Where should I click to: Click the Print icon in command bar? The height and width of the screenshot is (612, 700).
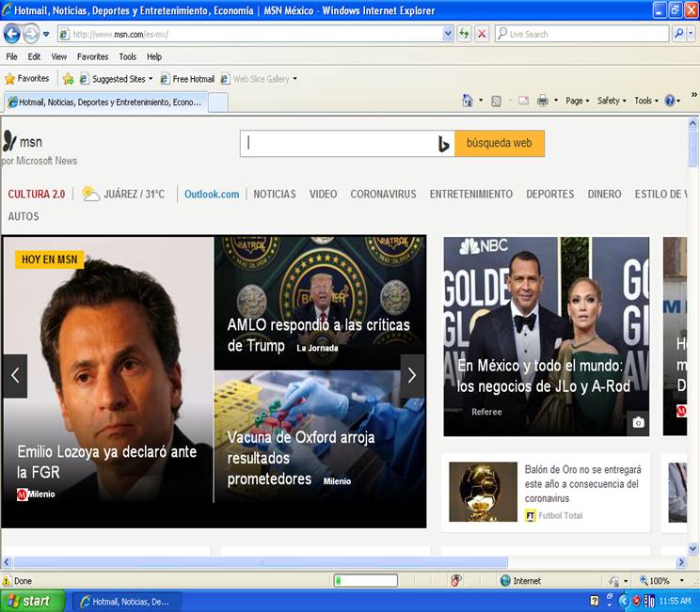(543, 101)
